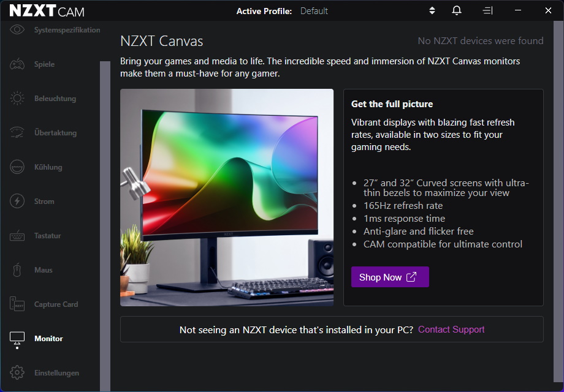
Task: Open the Capture Card section
Action: [x=18, y=304]
